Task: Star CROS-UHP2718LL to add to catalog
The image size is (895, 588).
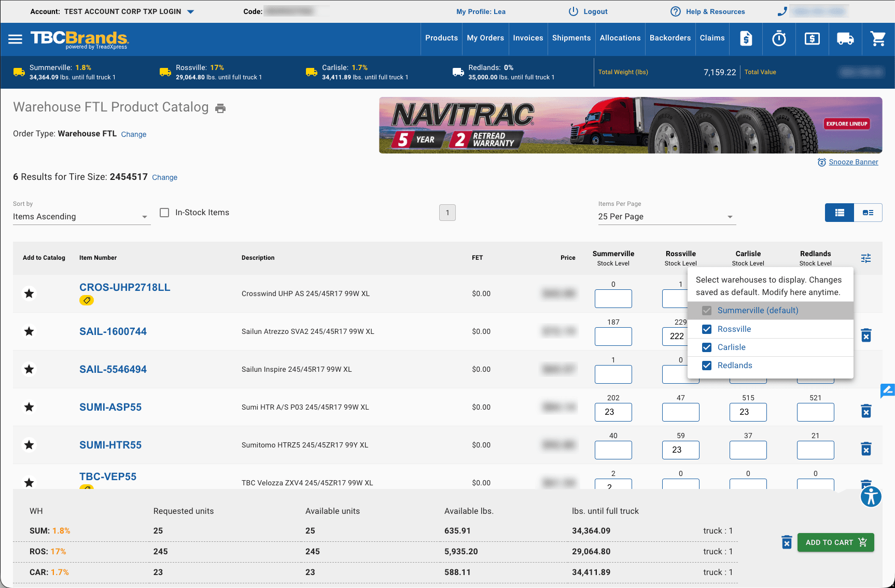Action: pyautogui.click(x=29, y=293)
